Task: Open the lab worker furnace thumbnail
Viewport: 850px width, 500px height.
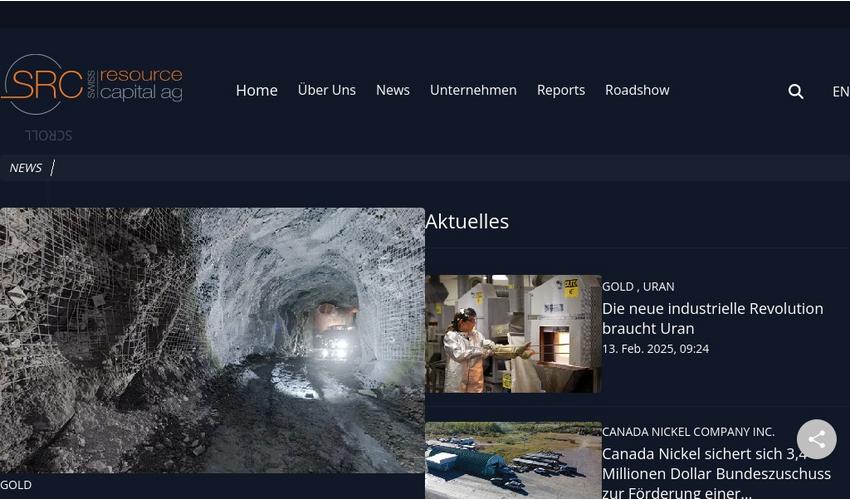Action: (513, 334)
